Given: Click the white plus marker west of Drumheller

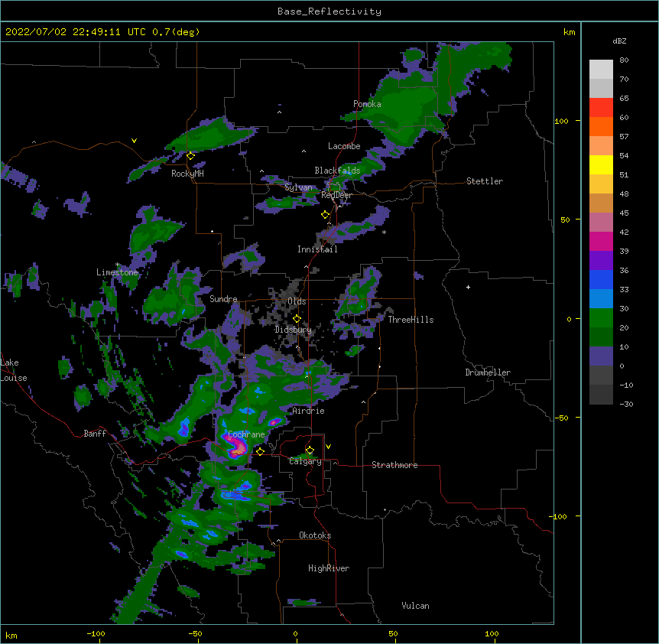Looking at the screenshot, I should [468, 287].
